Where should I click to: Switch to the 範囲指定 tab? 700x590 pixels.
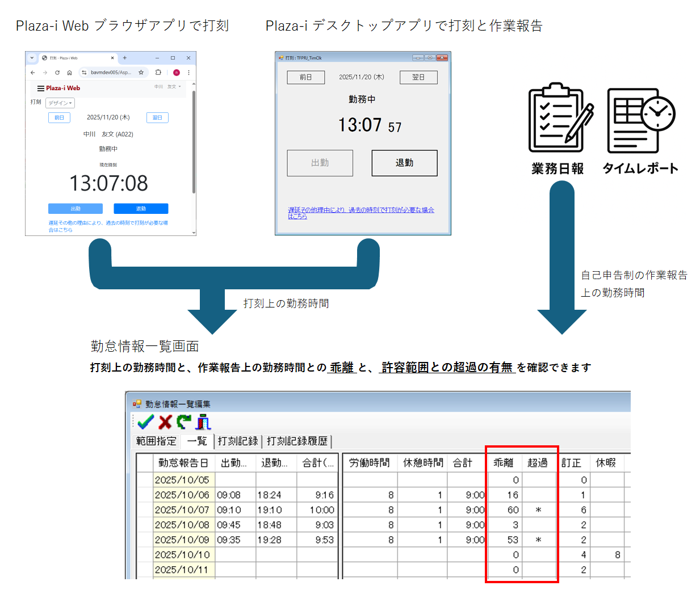tap(156, 441)
